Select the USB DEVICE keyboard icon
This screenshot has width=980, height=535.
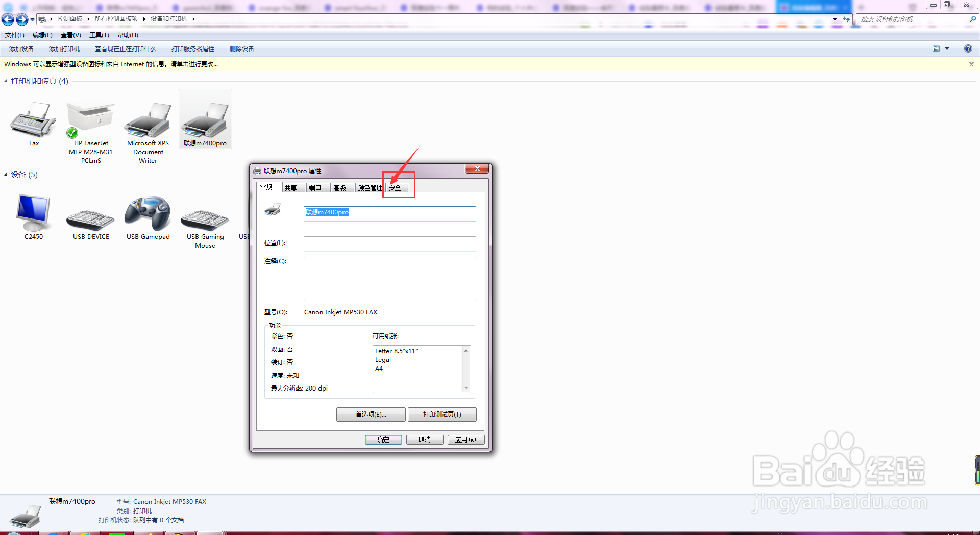pyautogui.click(x=91, y=220)
